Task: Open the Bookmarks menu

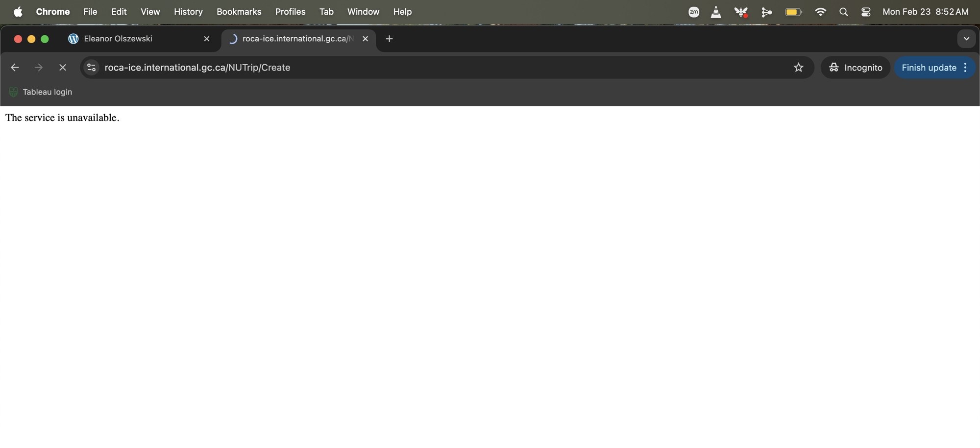Action: click(239, 12)
